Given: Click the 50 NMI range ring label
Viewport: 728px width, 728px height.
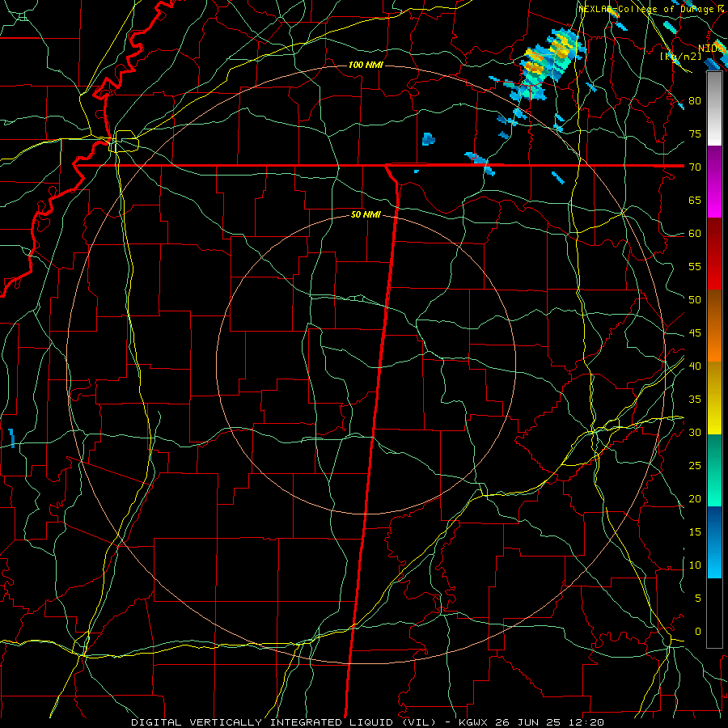Looking at the screenshot, I should click(x=366, y=214).
